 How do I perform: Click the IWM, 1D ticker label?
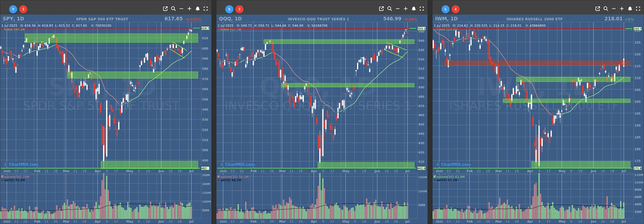pos(446,19)
